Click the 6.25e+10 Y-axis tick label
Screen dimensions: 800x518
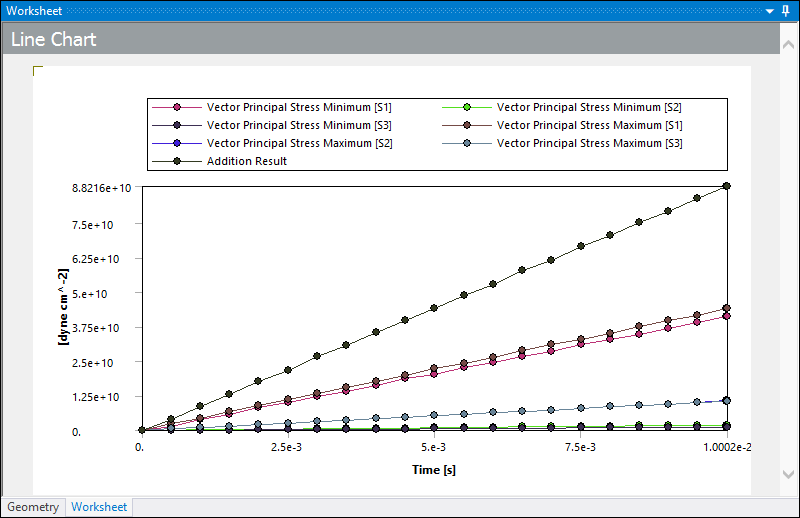click(x=95, y=259)
